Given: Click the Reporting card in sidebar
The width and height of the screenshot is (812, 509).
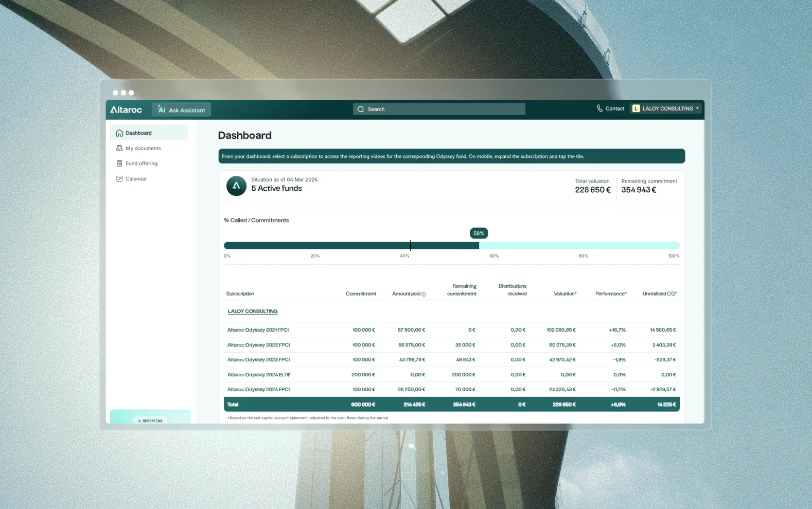Looking at the screenshot, I should (x=150, y=417).
